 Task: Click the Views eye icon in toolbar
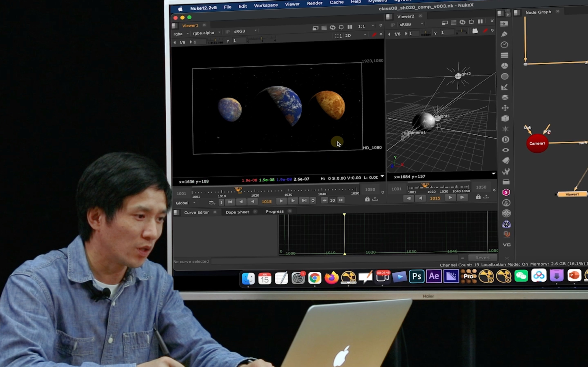tap(506, 150)
